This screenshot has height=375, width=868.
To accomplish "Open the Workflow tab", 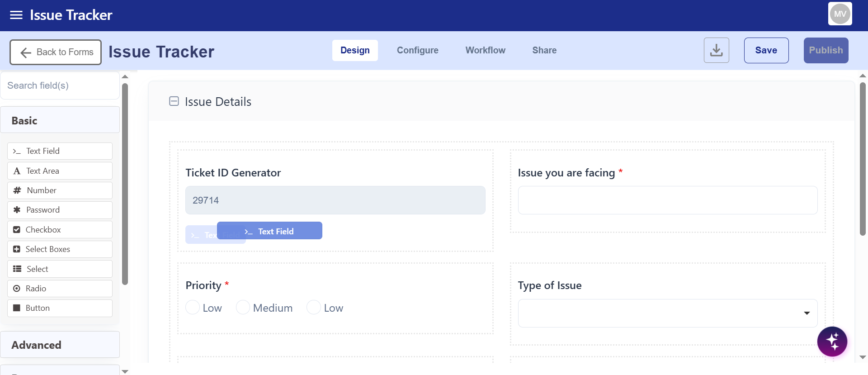I will 485,50.
